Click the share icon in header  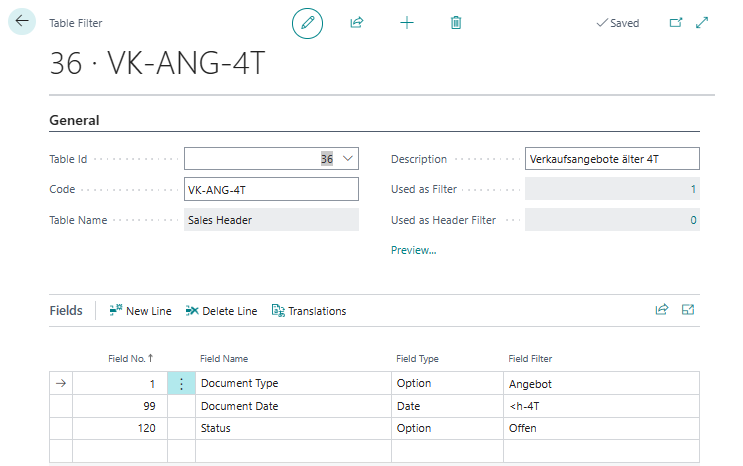coord(357,22)
